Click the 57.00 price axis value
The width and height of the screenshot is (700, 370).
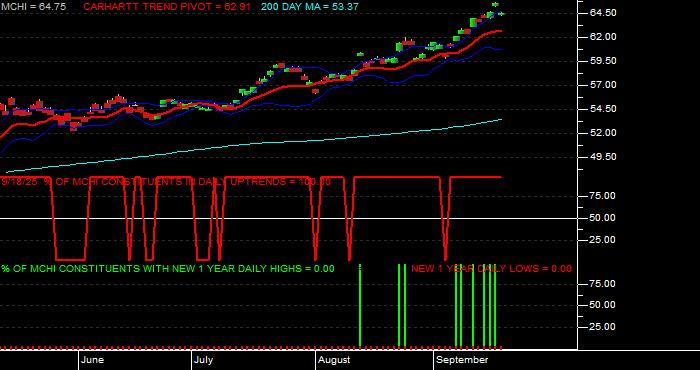[x=604, y=85]
